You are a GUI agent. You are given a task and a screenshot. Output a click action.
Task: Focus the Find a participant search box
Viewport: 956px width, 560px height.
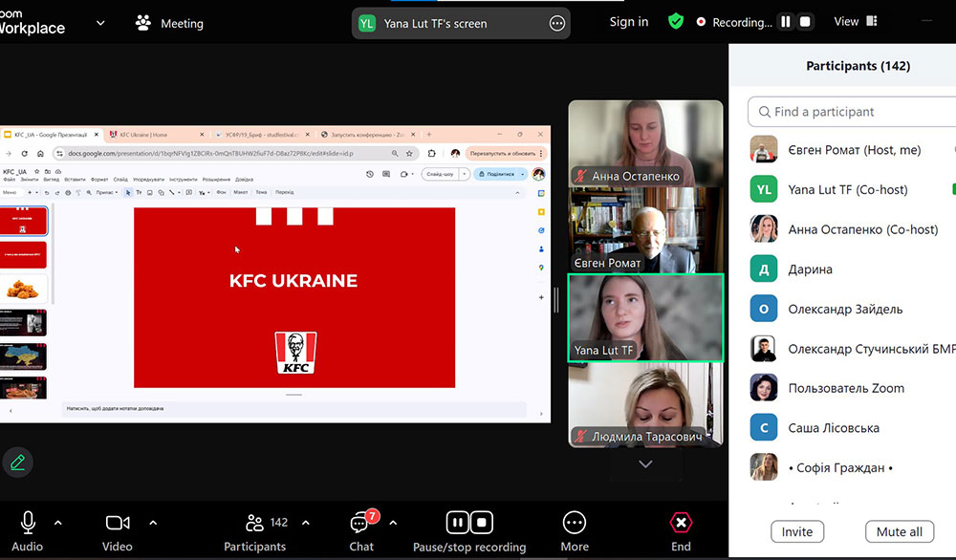click(x=853, y=112)
